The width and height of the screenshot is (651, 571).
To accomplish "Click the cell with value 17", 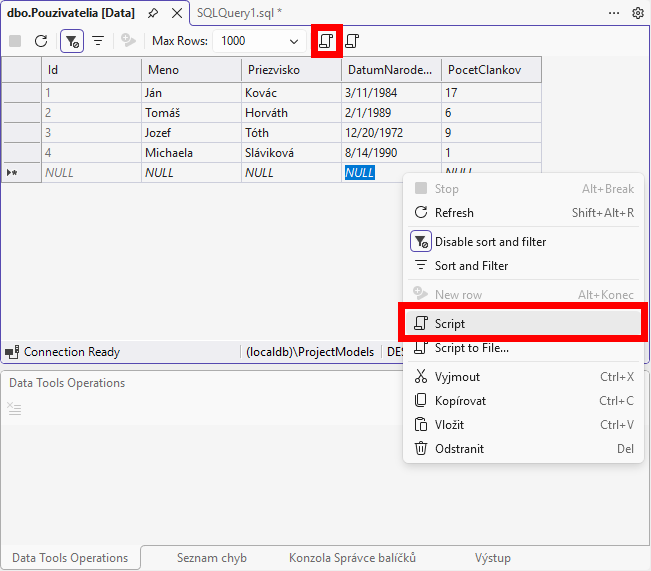I will pyautogui.click(x=492, y=93).
